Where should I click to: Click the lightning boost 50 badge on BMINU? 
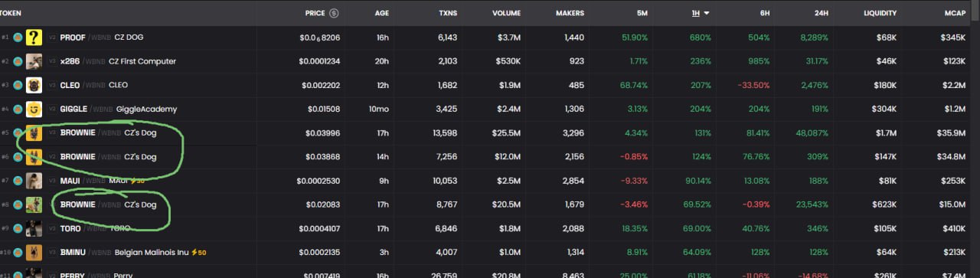[200, 252]
